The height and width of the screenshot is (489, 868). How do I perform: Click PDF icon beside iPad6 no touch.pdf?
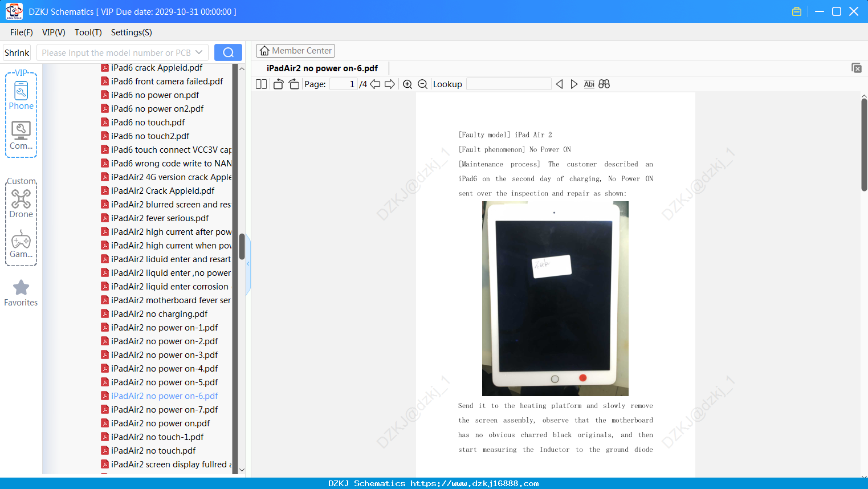coord(105,122)
